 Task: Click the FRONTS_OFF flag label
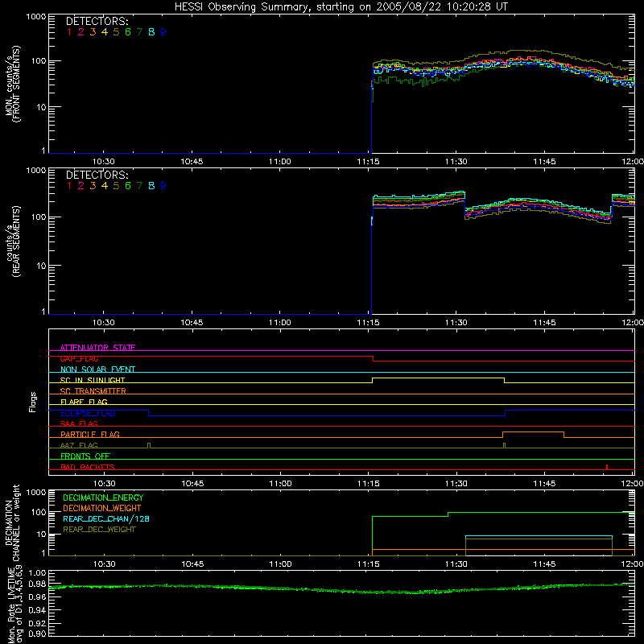85,456
